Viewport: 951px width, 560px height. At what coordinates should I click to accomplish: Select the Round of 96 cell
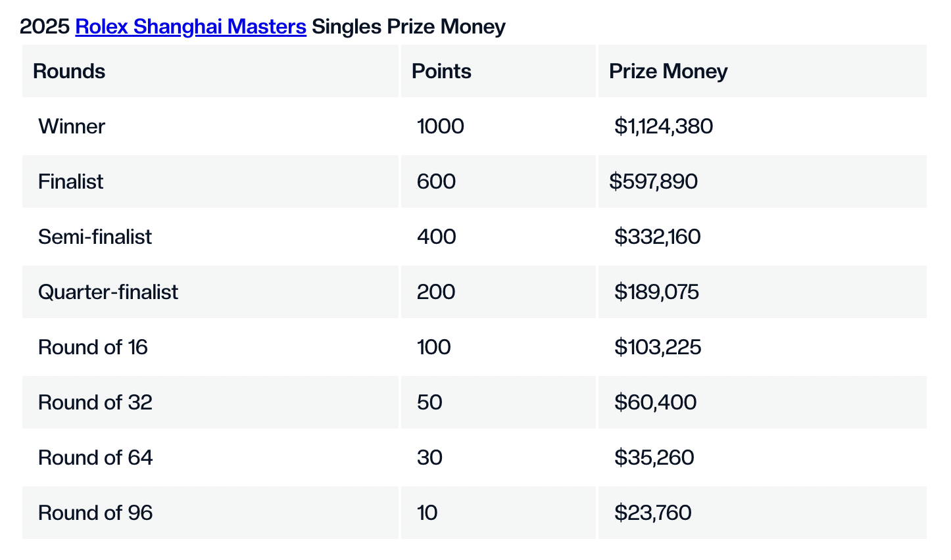(95, 513)
